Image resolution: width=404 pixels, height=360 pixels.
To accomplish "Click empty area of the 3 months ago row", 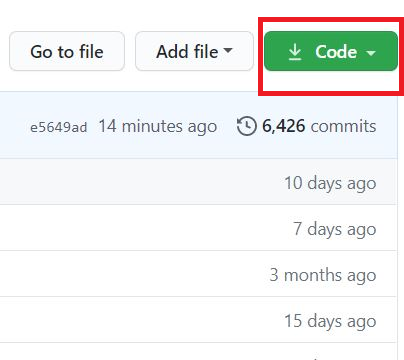I will click(133, 274).
